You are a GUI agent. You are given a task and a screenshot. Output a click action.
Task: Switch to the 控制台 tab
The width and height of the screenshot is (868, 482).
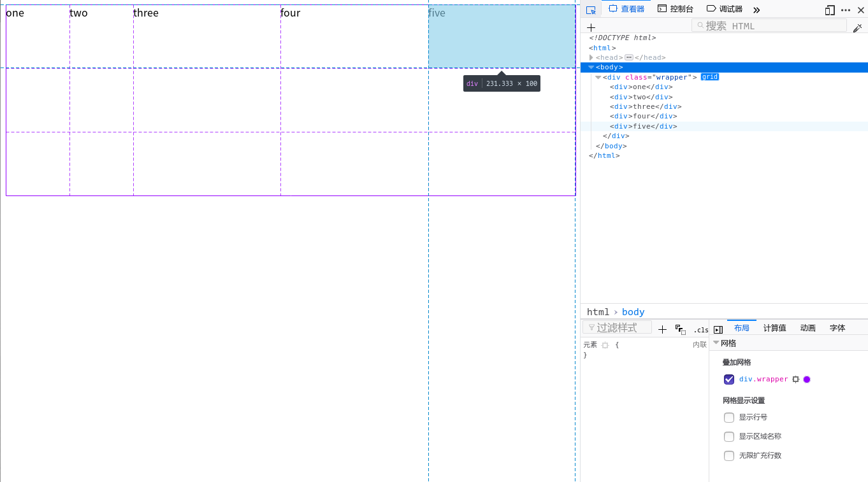675,9
